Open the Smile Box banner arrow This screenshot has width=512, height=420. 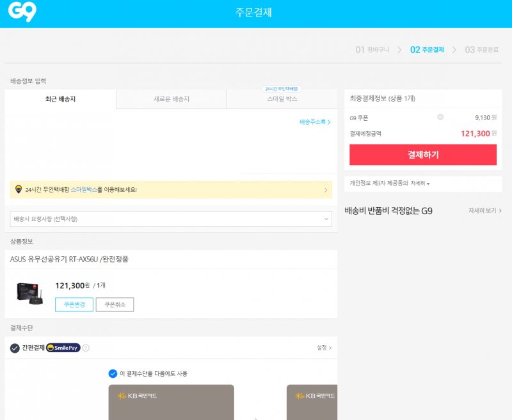point(326,190)
